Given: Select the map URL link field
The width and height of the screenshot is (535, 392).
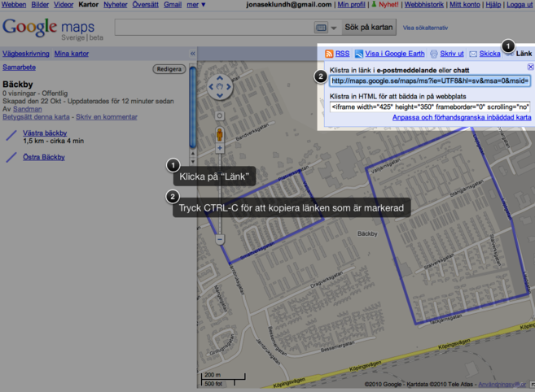Looking at the screenshot, I should (x=430, y=81).
